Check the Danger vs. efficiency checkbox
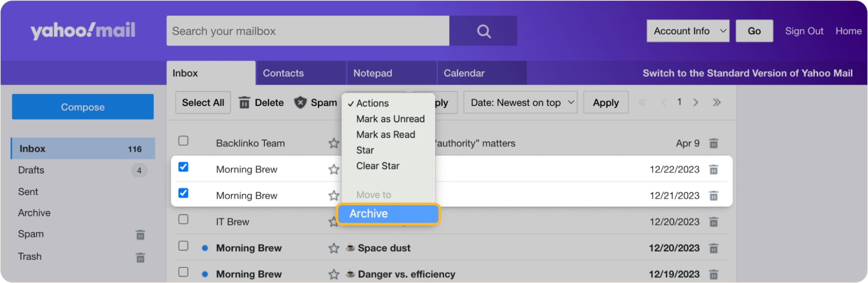This screenshot has width=868, height=283. (183, 272)
